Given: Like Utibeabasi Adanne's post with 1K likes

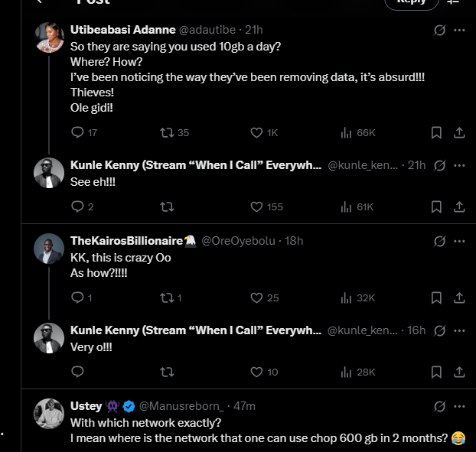Looking at the screenshot, I should (x=257, y=132).
